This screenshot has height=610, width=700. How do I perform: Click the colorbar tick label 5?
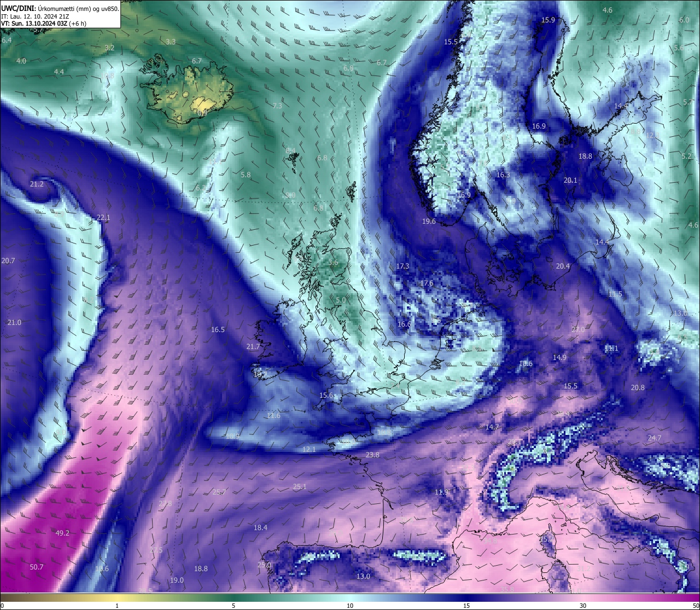tap(234, 606)
